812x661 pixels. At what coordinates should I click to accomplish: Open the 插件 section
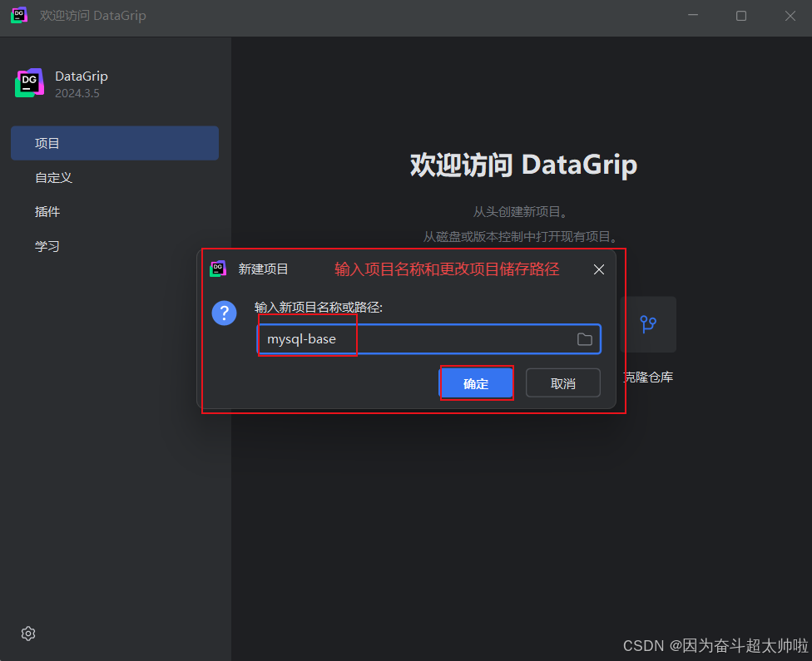(47, 212)
